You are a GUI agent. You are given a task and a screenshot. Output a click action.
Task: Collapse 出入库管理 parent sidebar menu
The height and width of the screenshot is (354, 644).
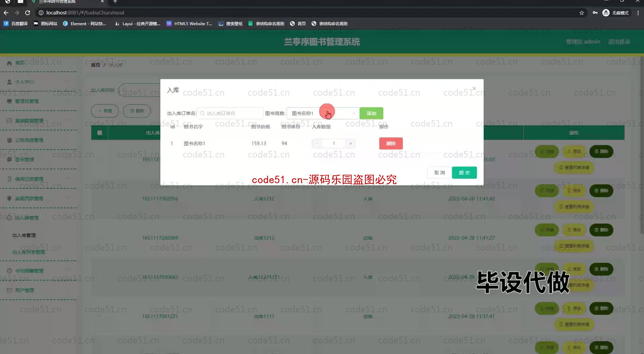tap(38, 218)
